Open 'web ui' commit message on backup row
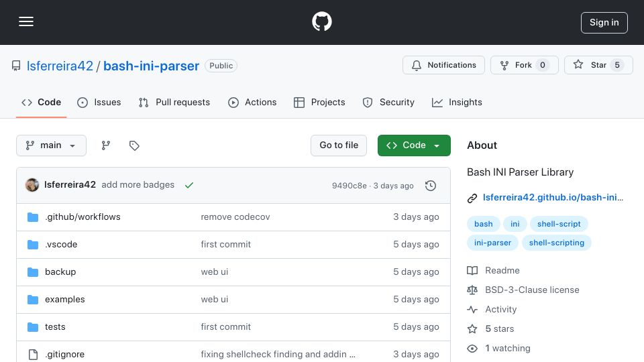Image resolution: width=644 pixels, height=362 pixels. [x=215, y=271]
